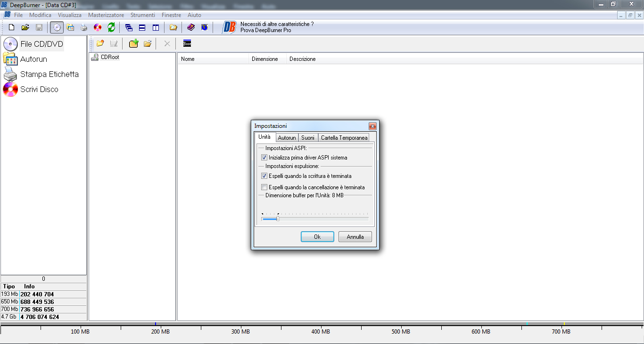
Task: Disable Espelli quando la scrittura è terminata
Action: point(264,176)
